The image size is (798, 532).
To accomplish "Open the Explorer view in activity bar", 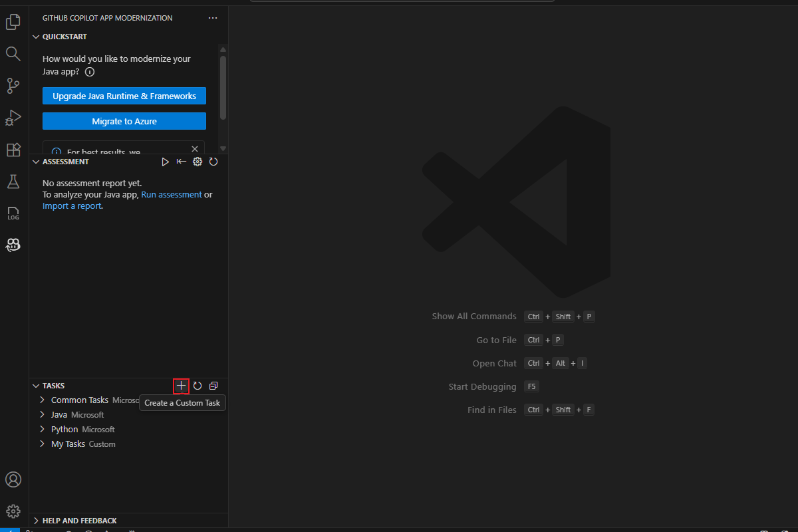I will (x=13, y=22).
